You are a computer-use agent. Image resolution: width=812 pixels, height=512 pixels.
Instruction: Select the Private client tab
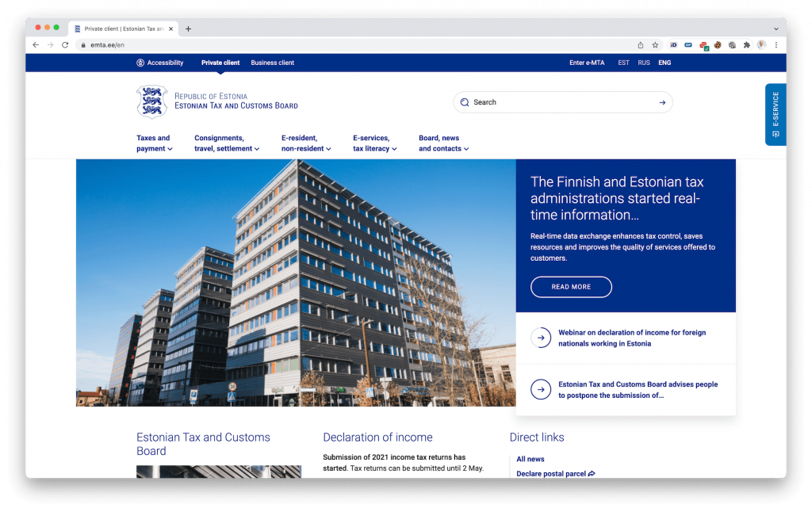pos(220,63)
